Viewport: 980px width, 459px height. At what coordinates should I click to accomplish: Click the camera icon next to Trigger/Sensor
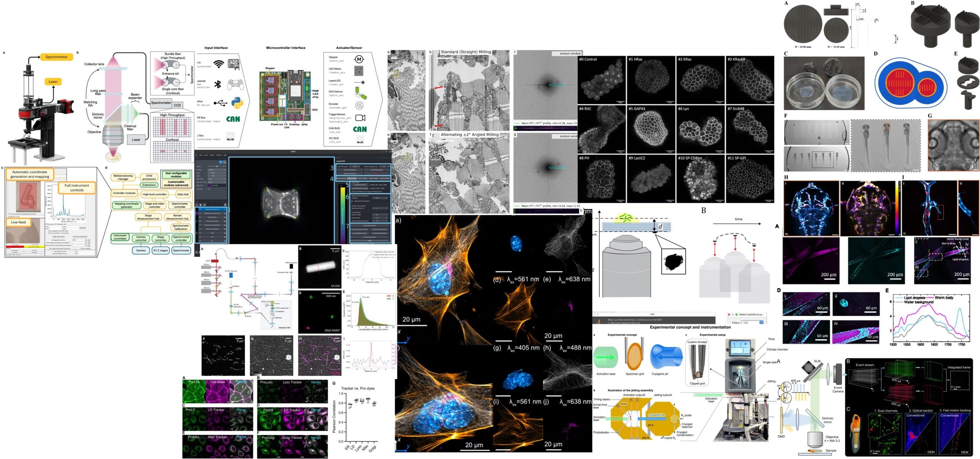(x=360, y=117)
